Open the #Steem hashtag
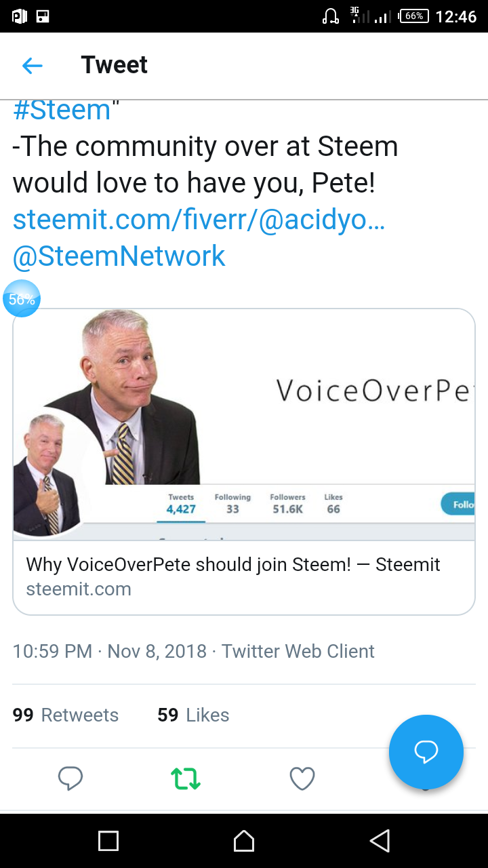This screenshot has width=488, height=868. (62, 110)
